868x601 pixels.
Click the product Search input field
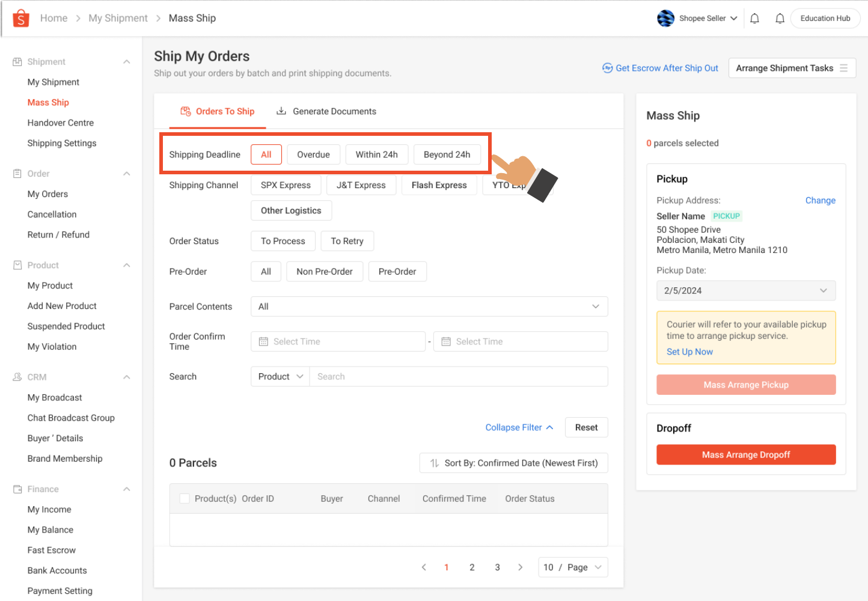tap(458, 377)
